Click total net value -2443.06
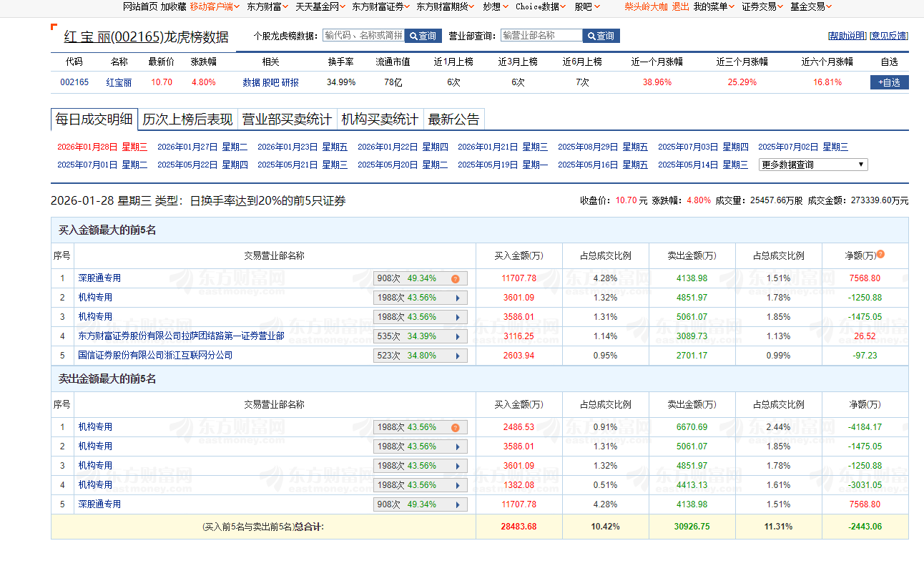 (865, 527)
